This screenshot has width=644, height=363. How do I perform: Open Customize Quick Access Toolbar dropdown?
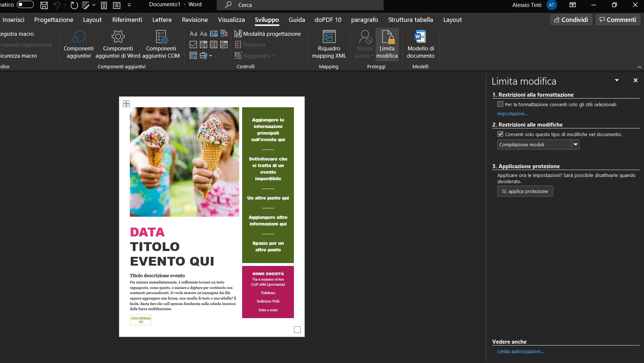tap(129, 5)
